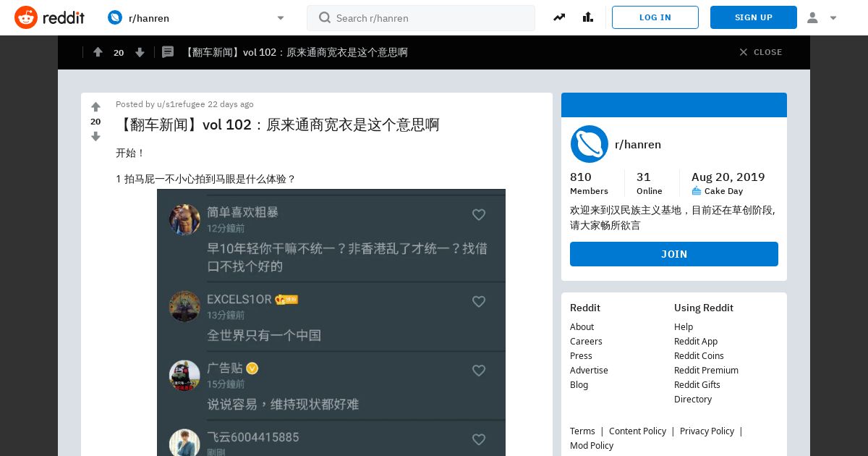The height and width of the screenshot is (456, 868).
Task: Open the Reddit Coins link
Action: tap(699, 356)
